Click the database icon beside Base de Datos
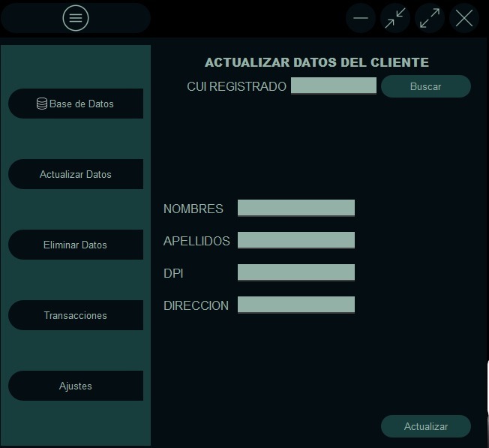Image resolution: width=489 pixels, height=448 pixels. 42,104
